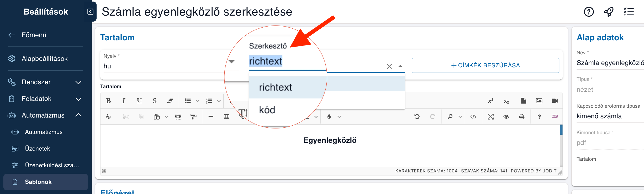The image size is (644, 194).
Task: Toggle underline formatting
Action: coord(139,101)
